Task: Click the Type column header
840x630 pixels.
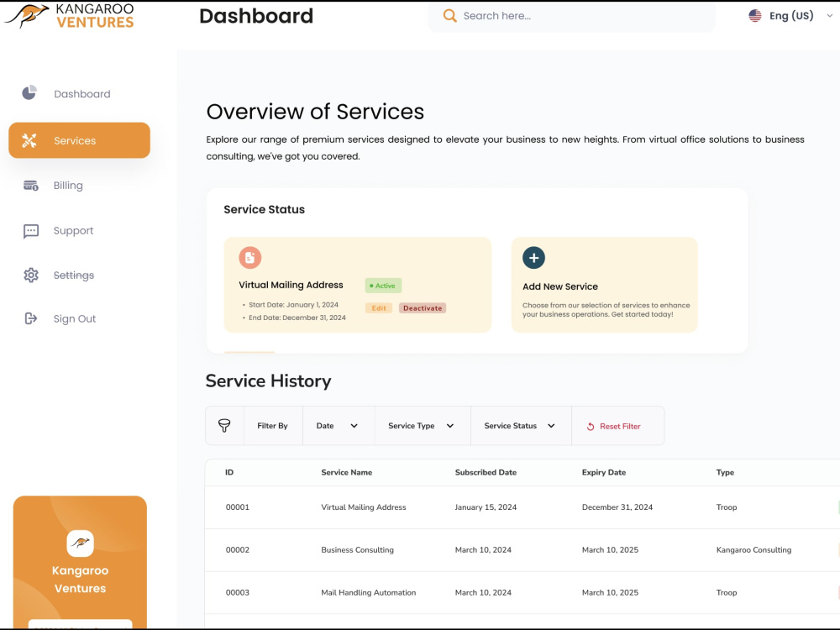Action: 725,472
